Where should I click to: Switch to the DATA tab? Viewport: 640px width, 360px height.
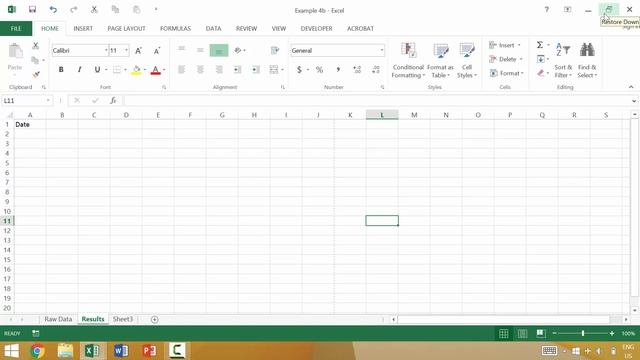pos(213,28)
